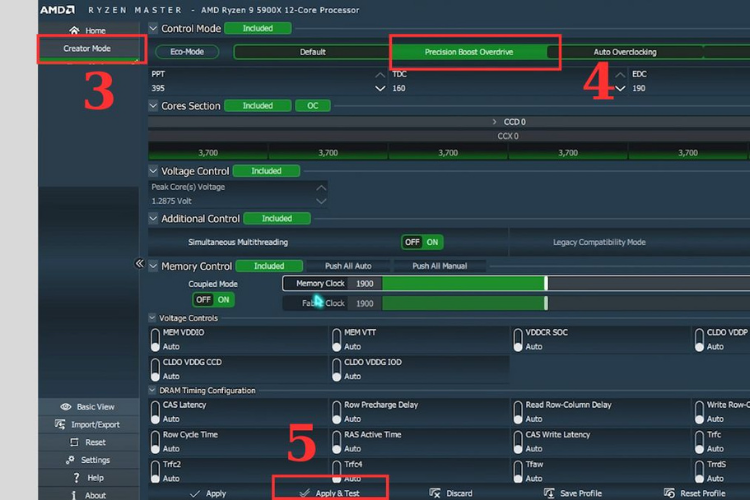The image size is (750, 500).
Task: Collapse the Memory Control section
Action: coord(153,266)
